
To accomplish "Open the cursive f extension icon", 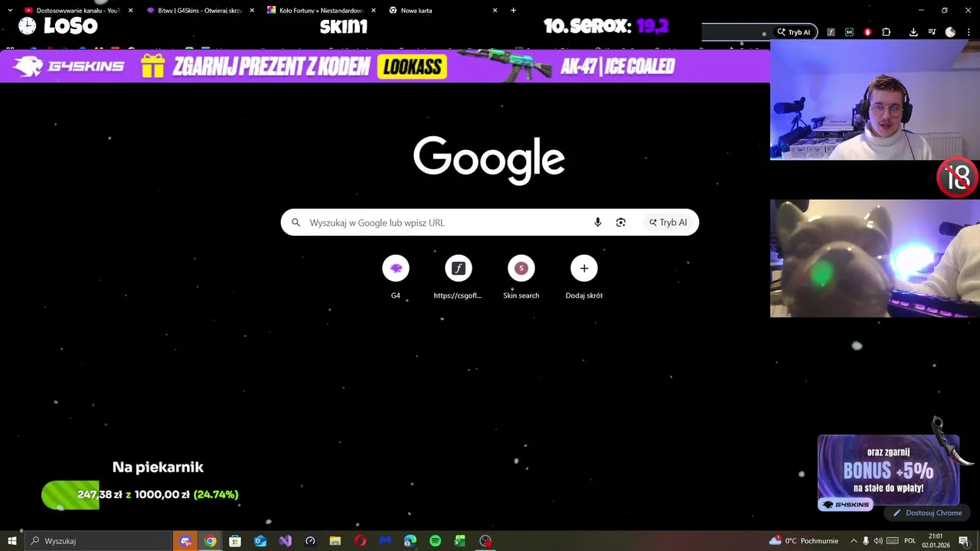I will point(831,32).
